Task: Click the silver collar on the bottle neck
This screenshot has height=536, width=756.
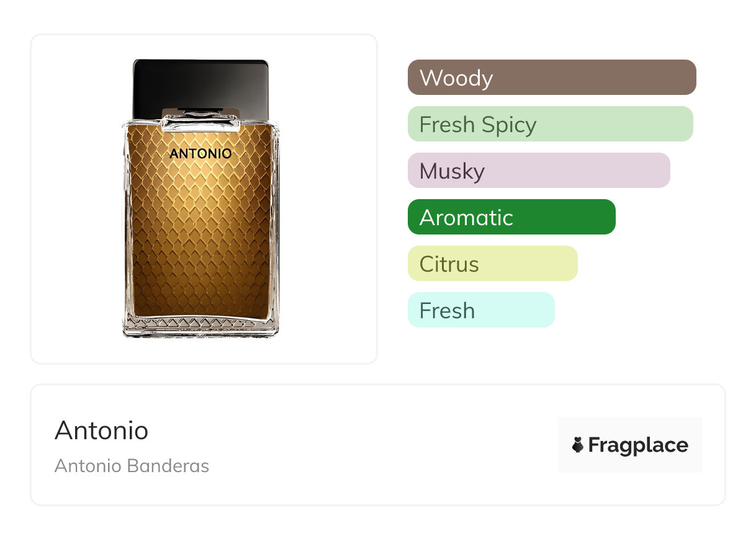Action: 200,120
